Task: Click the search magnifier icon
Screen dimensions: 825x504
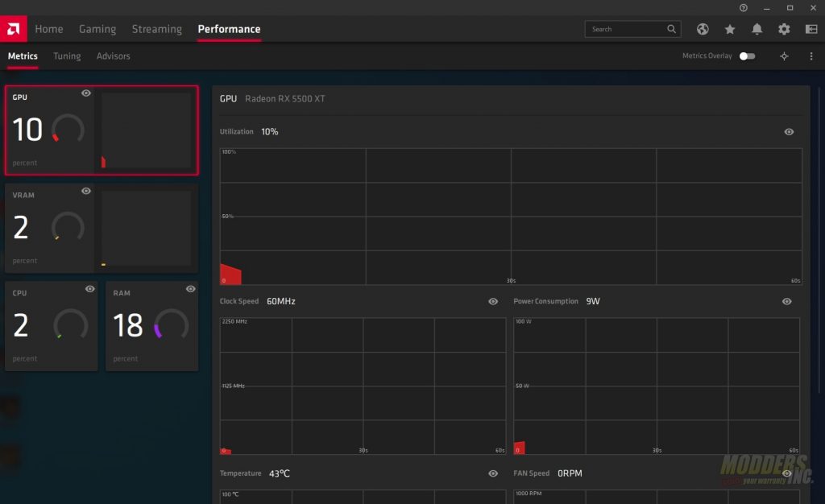Action: point(671,29)
